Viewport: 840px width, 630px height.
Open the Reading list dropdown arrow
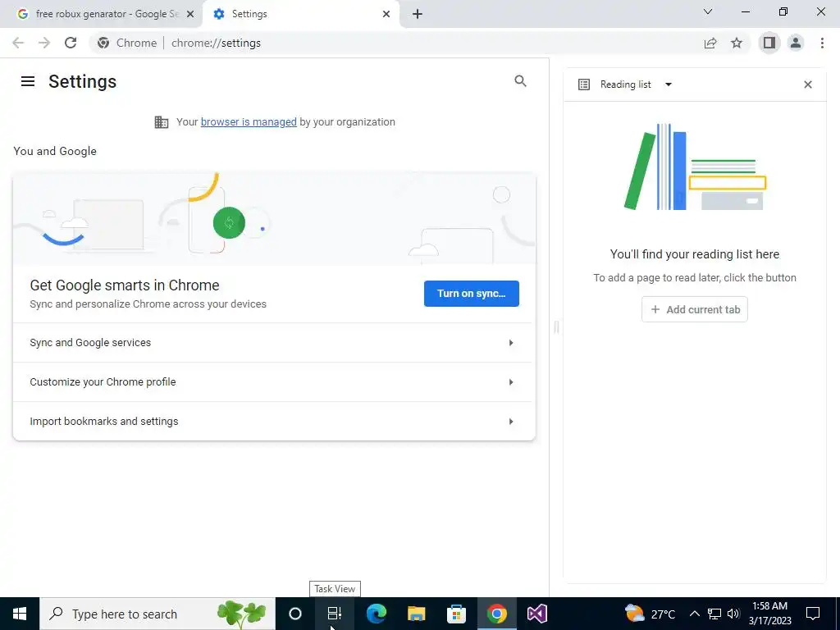(x=668, y=84)
